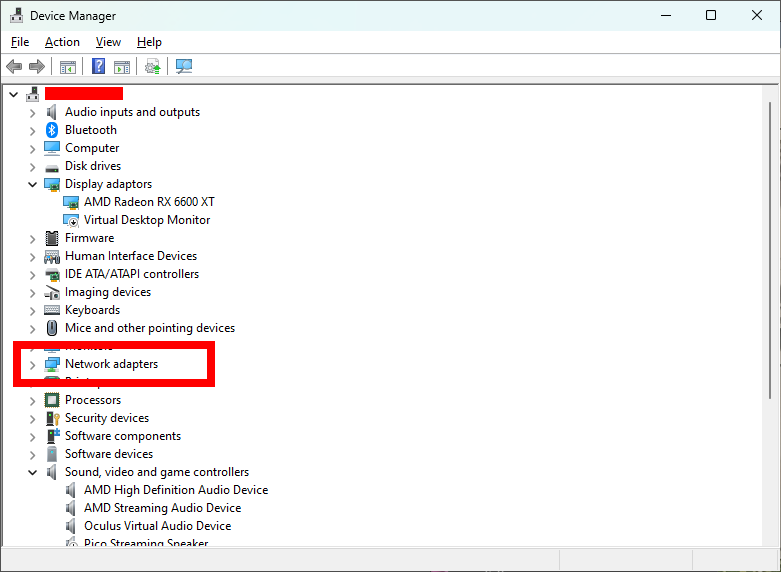Open the File menu
This screenshot has width=781, height=572.
click(x=20, y=42)
